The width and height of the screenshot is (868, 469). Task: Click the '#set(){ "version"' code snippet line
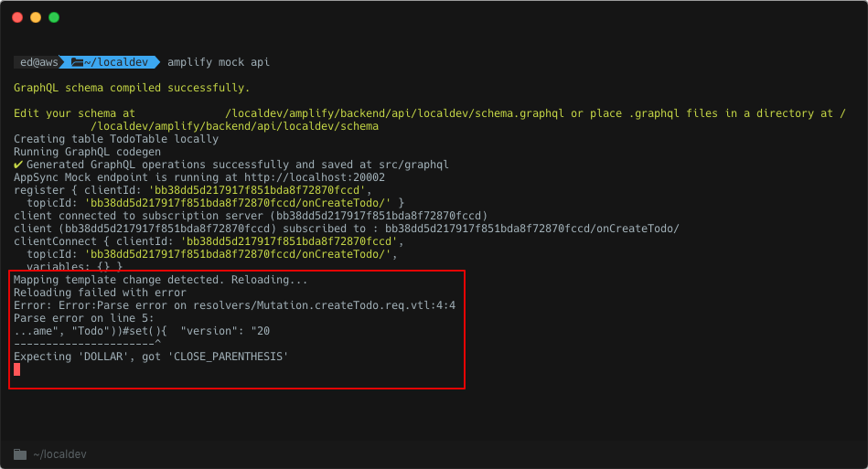tap(142, 330)
